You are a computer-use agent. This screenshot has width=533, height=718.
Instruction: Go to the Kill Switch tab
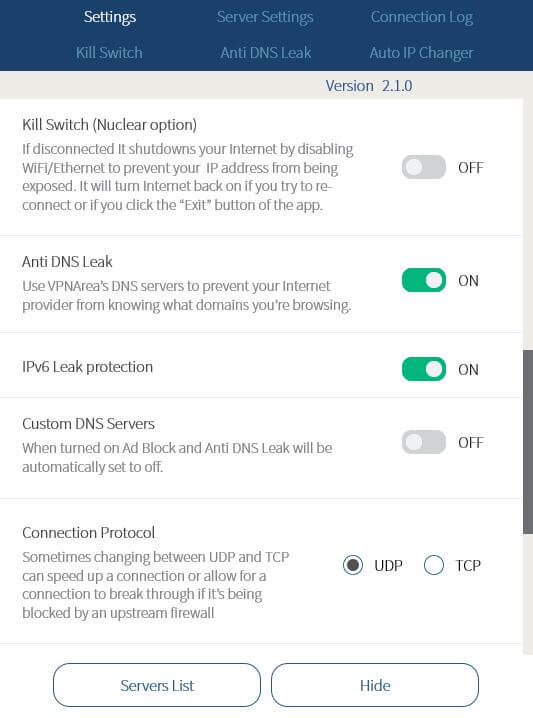(x=109, y=53)
